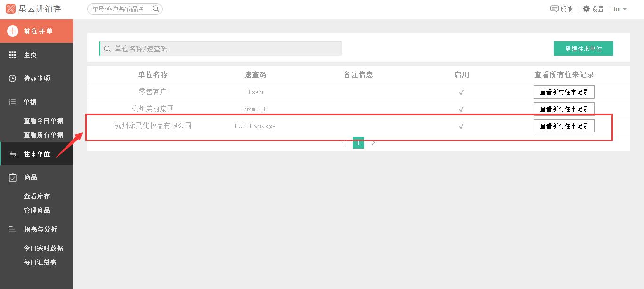This screenshot has height=289, width=644.
Task: Open 查看库存 menu item
Action: point(37,196)
